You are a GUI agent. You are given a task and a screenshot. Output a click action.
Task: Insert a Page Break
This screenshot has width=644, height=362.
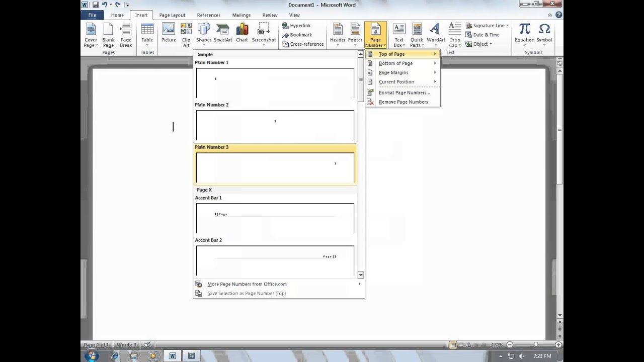pos(126,35)
